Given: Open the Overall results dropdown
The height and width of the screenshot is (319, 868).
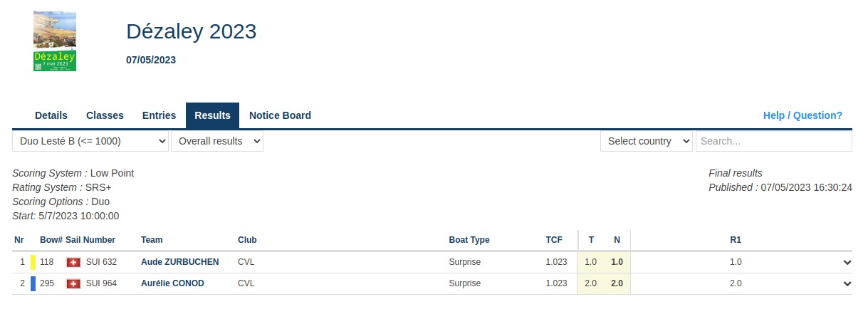Looking at the screenshot, I should 217,141.
